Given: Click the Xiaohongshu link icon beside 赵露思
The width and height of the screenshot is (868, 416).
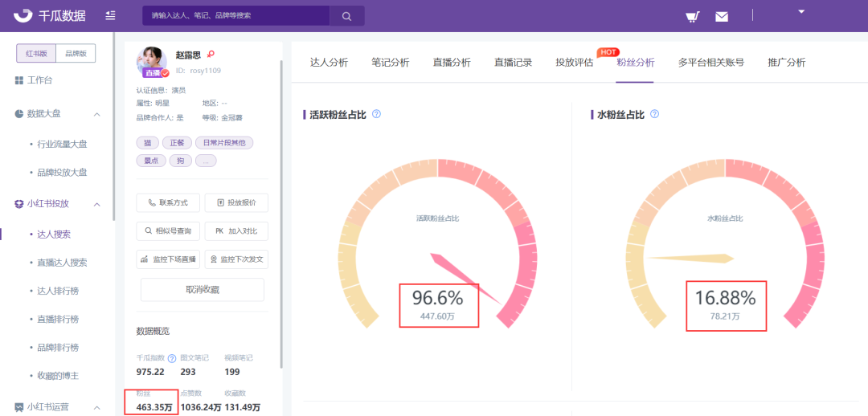Looking at the screenshot, I should click(211, 54).
